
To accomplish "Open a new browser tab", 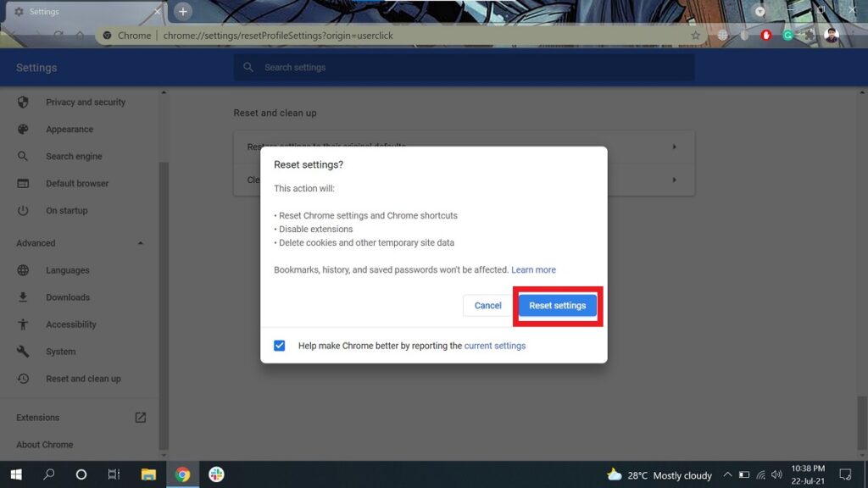I will pyautogui.click(x=181, y=12).
